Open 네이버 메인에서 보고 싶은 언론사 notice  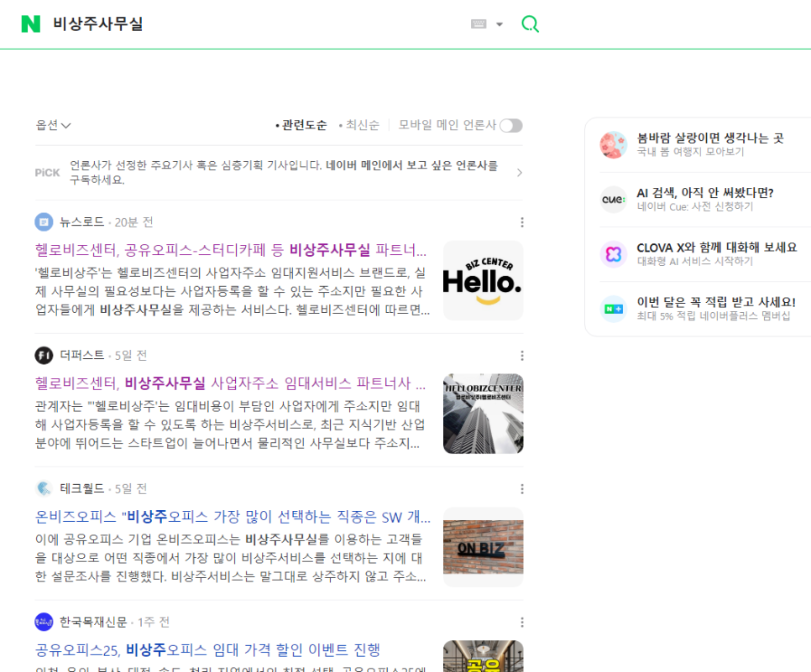tap(411, 165)
